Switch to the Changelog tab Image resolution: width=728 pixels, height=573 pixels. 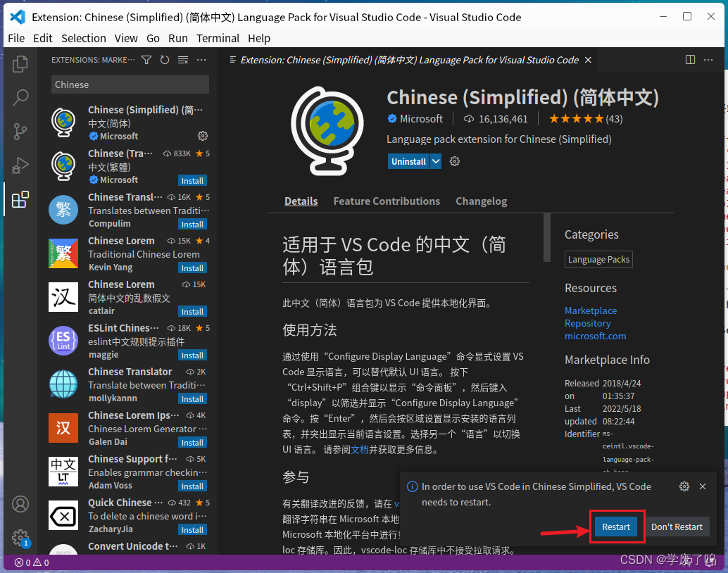[x=481, y=201]
